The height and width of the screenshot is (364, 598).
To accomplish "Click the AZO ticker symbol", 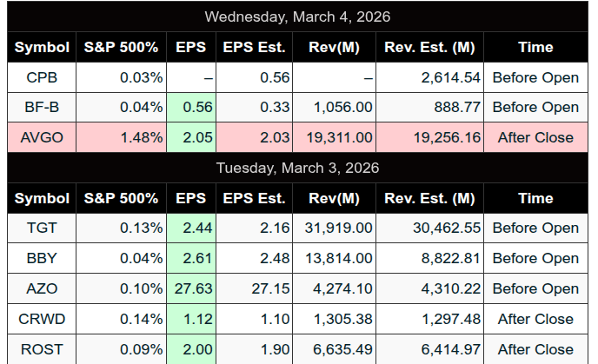I will coord(42,288).
